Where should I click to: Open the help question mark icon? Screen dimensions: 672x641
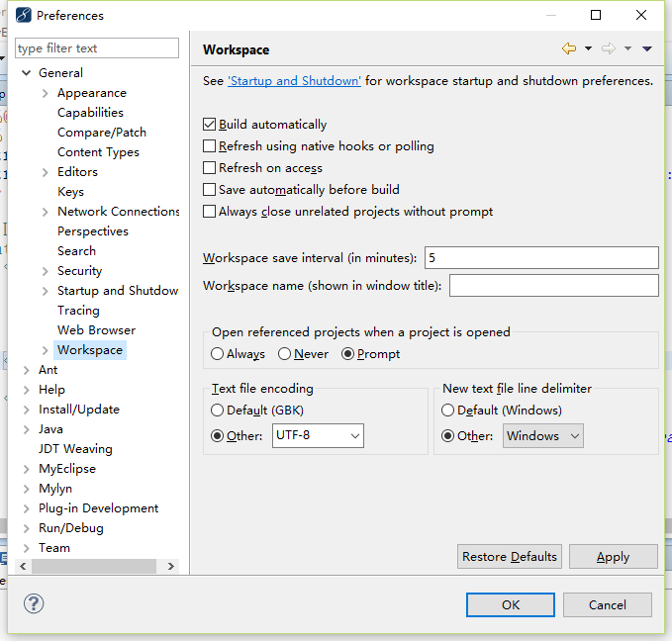34,603
